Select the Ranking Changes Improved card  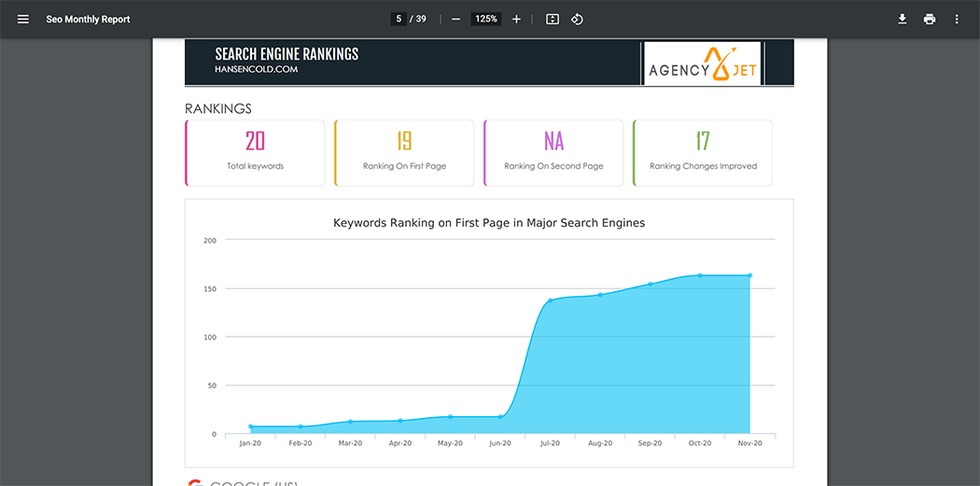703,153
